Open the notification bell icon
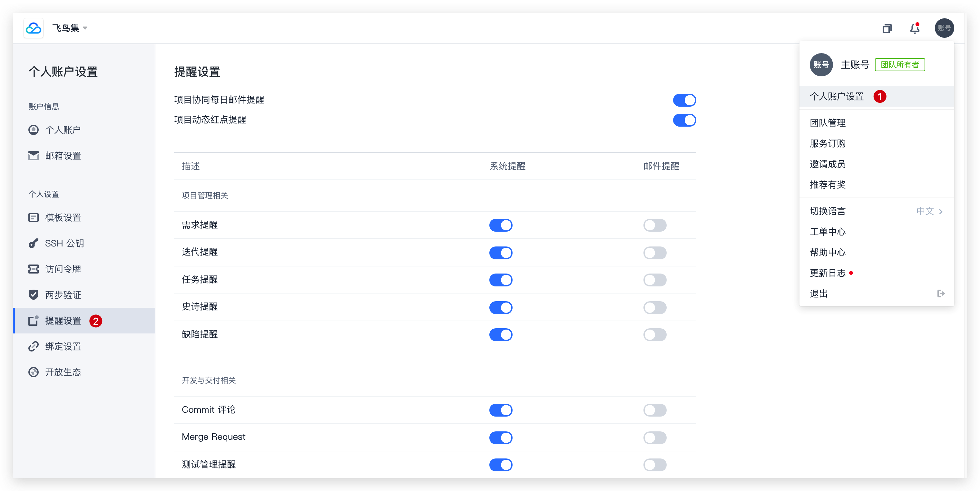Screen dimensions: 980x491 click(x=915, y=28)
